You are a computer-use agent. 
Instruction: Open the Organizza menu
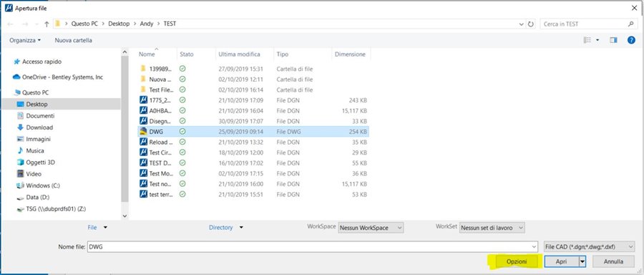click(x=25, y=40)
